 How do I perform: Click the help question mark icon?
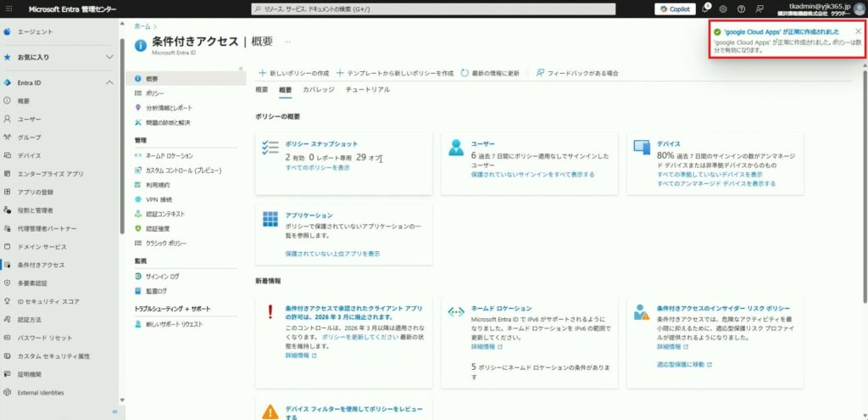[x=741, y=8]
